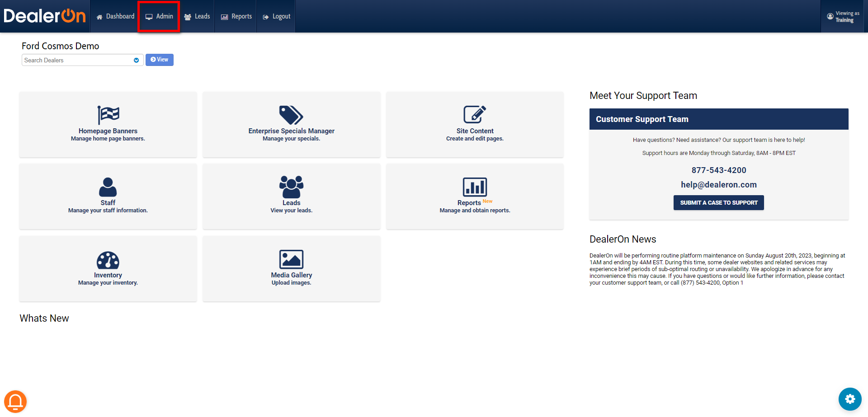Open the Reports bar chart icon

click(x=475, y=187)
